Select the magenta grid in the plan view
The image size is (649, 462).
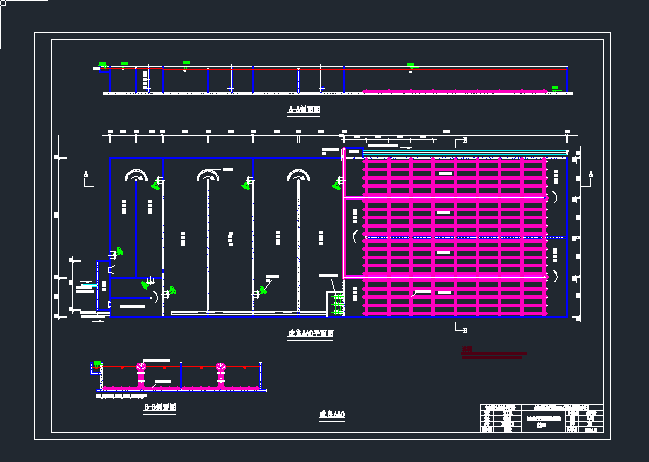(x=455, y=237)
